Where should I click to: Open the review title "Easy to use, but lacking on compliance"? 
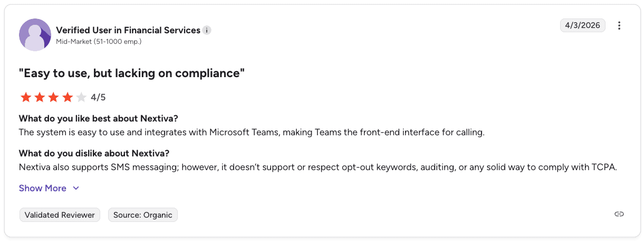click(x=132, y=73)
